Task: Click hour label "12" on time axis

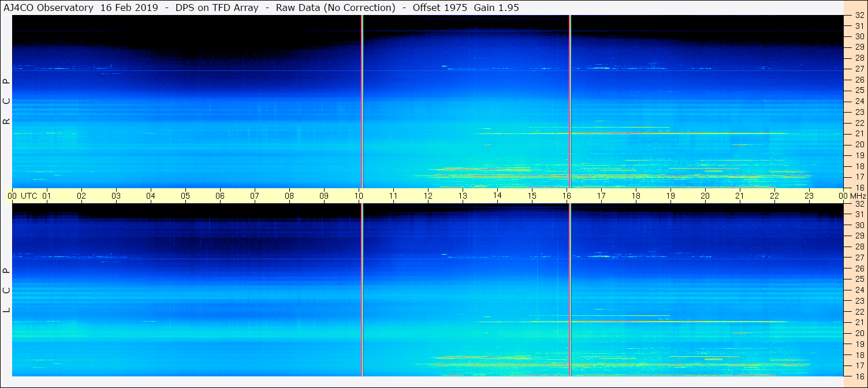Action: 428,196
